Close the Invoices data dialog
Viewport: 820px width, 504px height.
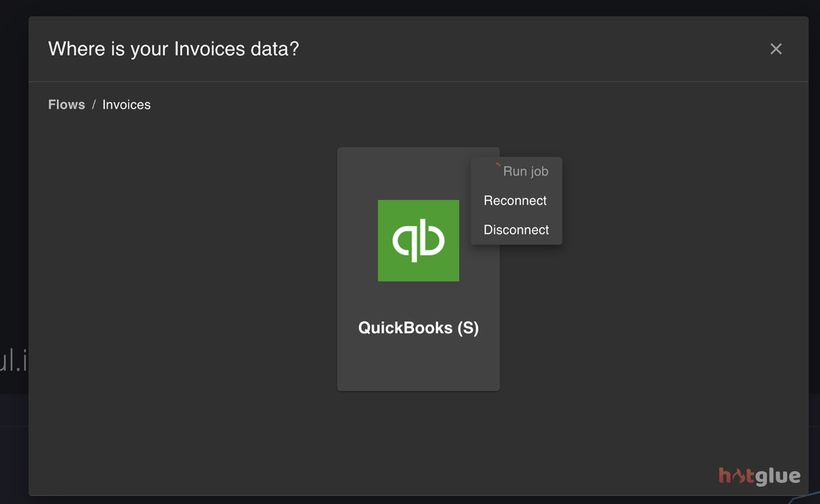(776, 48)
